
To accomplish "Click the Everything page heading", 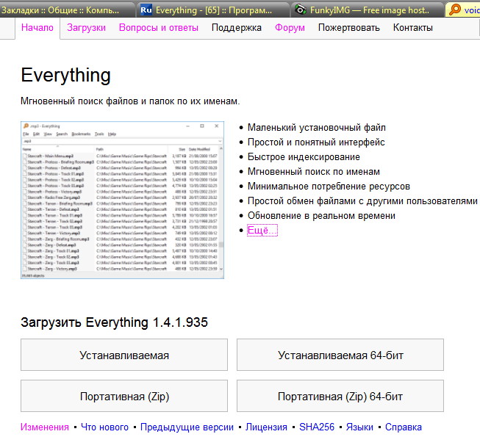I will point(66,76).
